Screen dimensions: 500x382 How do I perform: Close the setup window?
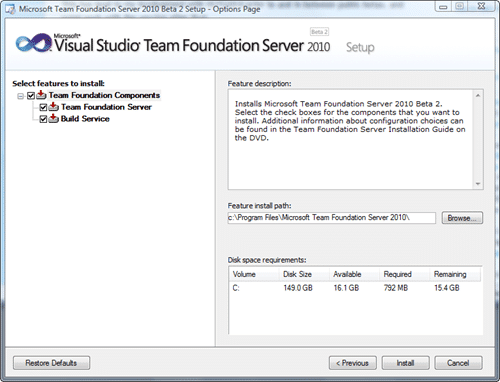481,6
